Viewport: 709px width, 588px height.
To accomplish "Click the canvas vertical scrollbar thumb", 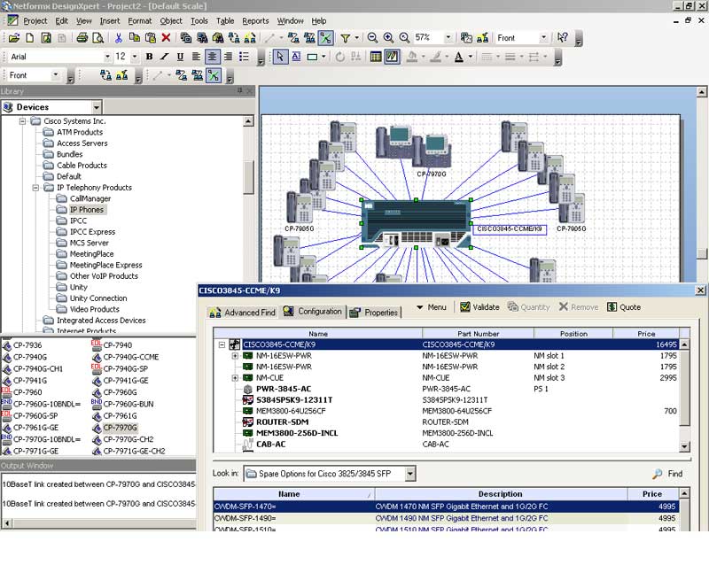I will pos(701,253).
